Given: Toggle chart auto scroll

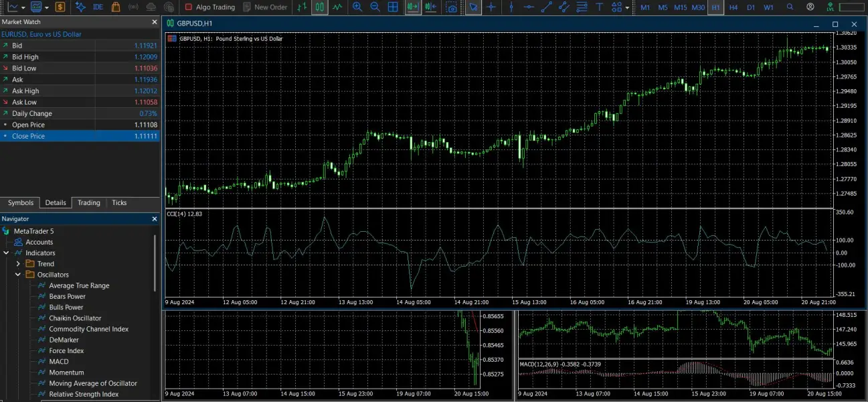Looking at the screenshot, I should pyautogui.click(x=413, y=7).
